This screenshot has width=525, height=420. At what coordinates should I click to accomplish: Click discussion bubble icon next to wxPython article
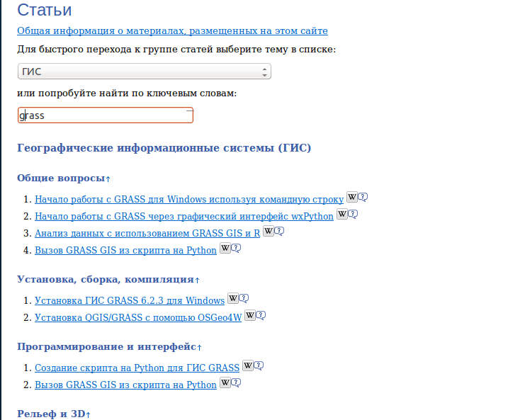352,215
